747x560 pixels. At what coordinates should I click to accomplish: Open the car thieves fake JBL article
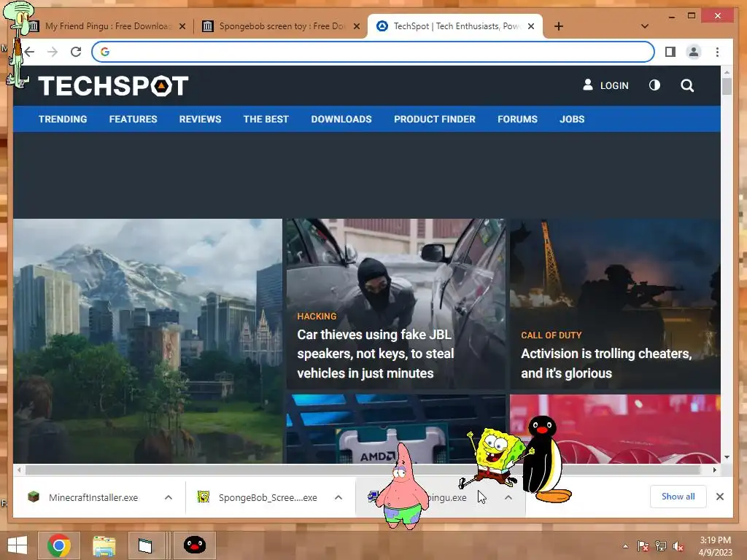(x=376, y=354)
